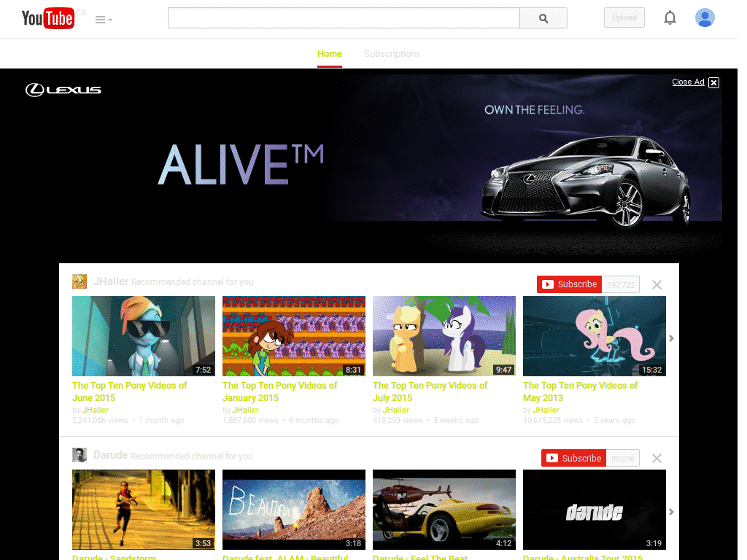This screenshot has height=560, width=747.
Task: Click JHaller author under June 2015 video
Action: pos(96,410)
